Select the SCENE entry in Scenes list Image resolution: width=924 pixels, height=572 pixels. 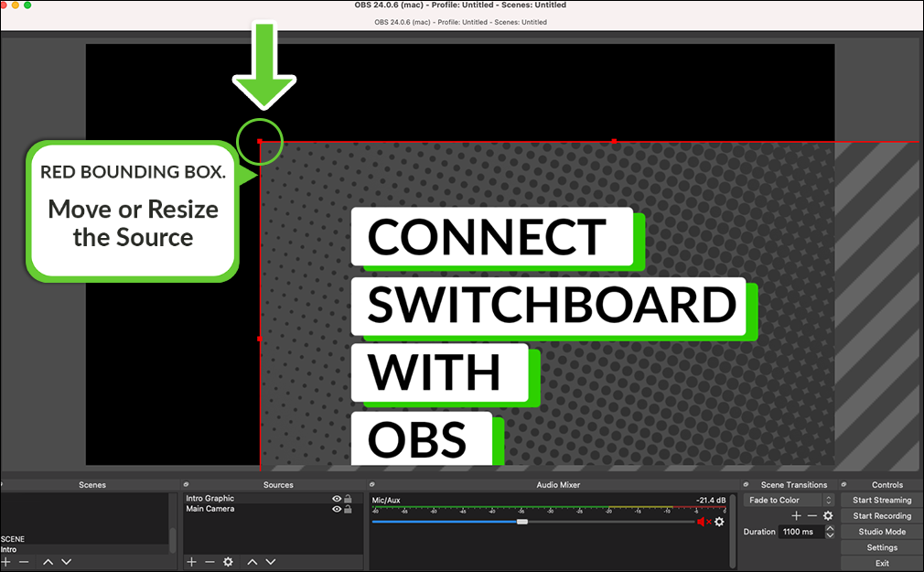pos(85,539)
